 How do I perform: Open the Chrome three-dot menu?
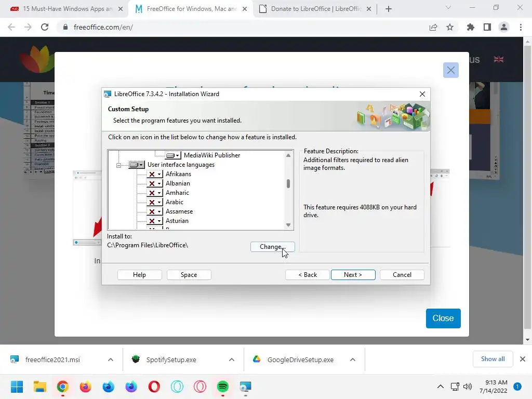(x=521, y=27)
